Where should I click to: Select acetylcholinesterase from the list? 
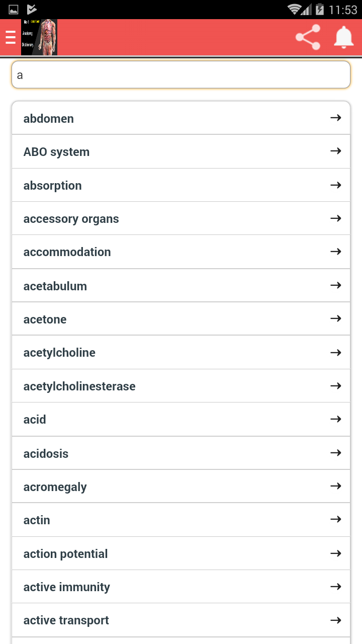pyautogui.click(x=79, y=386)
